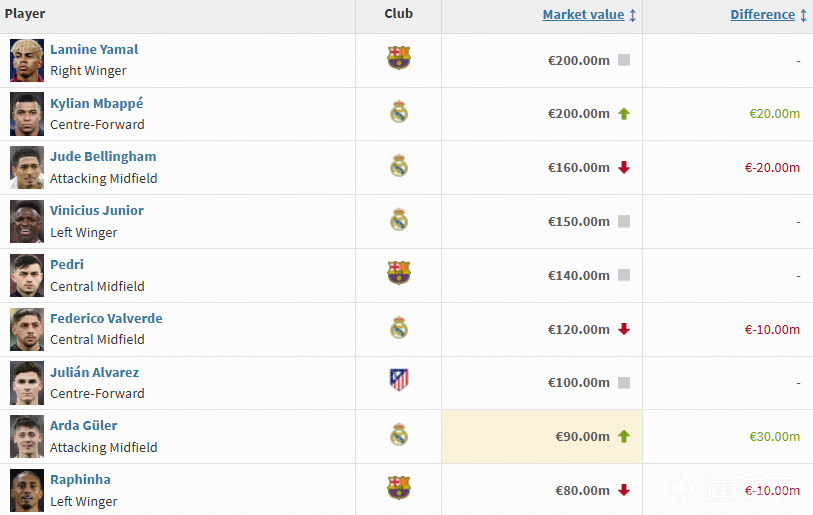This screenshot has height=515, width=813.
Task: Click the Club column header
Action: click(398, 14)
